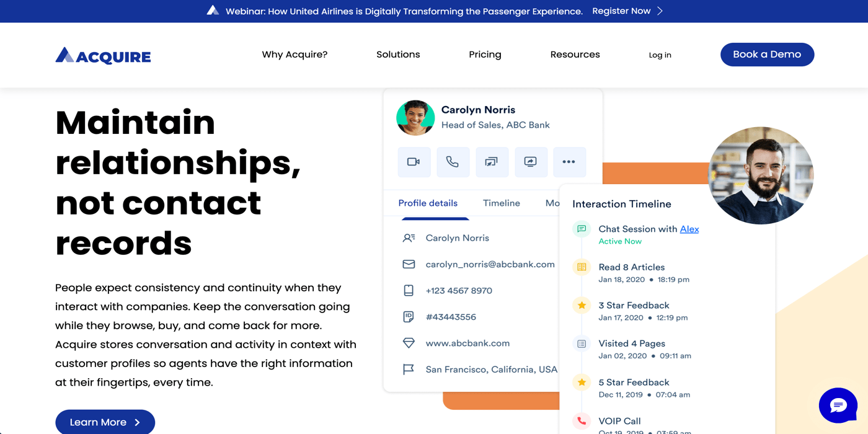This screenshot has width=868, height=434.
Task: Click the Register Now arrow chevron
Action: (x=660, y=11)
